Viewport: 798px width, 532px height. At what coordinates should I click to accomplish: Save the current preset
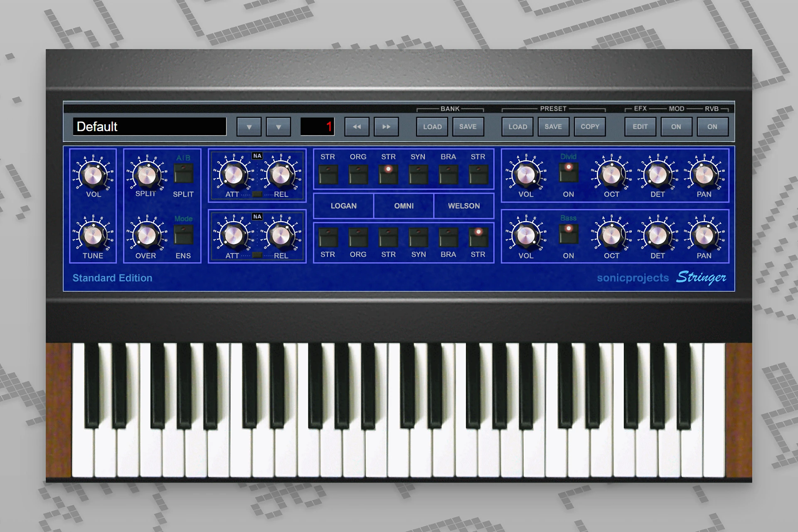[x=553, y=127]
